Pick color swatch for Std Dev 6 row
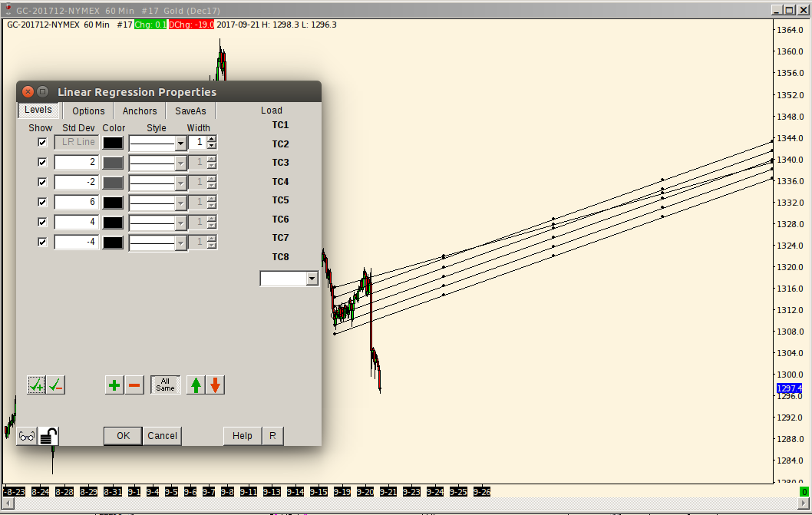This screenshot has width=812, height=515. point(113,203)
